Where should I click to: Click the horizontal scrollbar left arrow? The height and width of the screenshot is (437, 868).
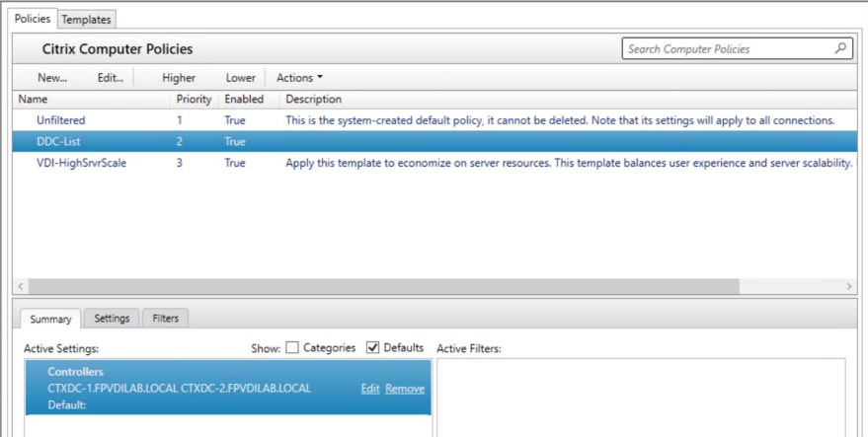pyautogui.click(x=21, y=286)
